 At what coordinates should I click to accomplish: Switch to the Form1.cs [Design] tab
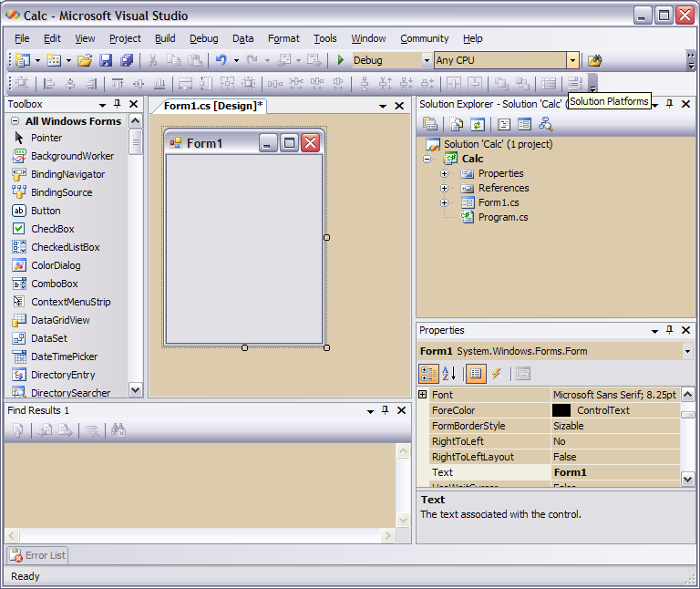pyautogui.click(x=213, y=106)
